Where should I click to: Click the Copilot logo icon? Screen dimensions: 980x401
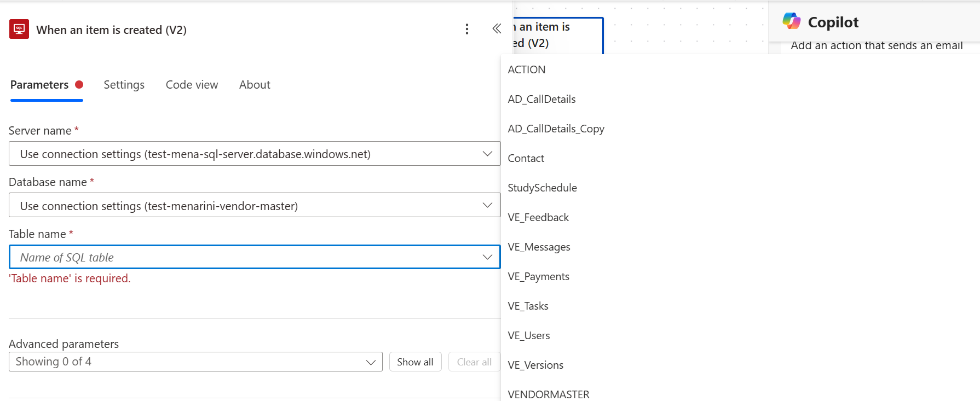coord(792,21)
